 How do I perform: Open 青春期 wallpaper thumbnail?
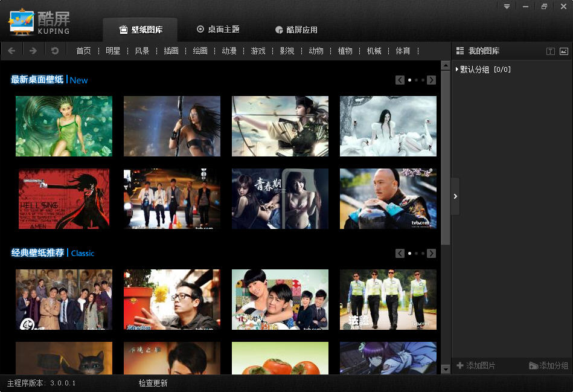280,199
